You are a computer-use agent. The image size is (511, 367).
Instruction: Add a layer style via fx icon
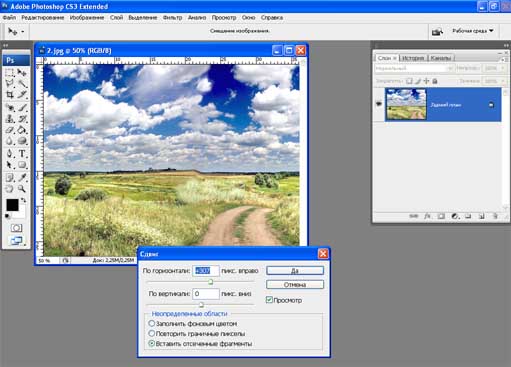click(427, 216)
